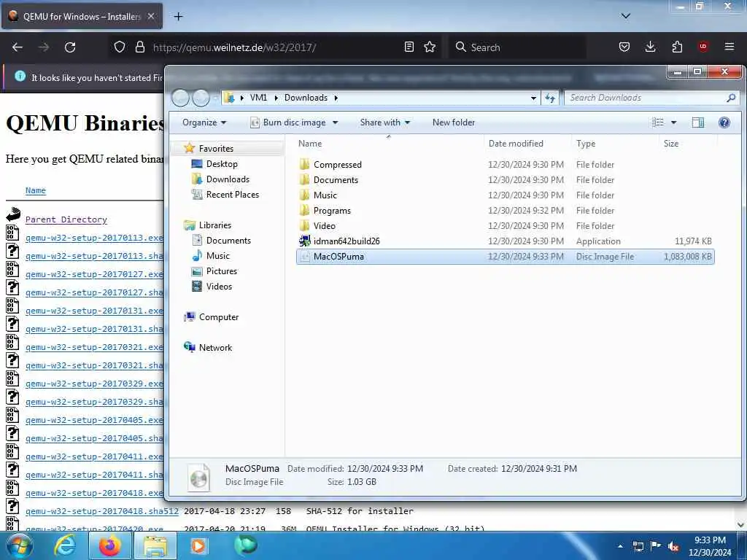The height and width of the screenshot is (560, 747).
Task: Close the QEMU for Windows tab
Action: point(151,16)
